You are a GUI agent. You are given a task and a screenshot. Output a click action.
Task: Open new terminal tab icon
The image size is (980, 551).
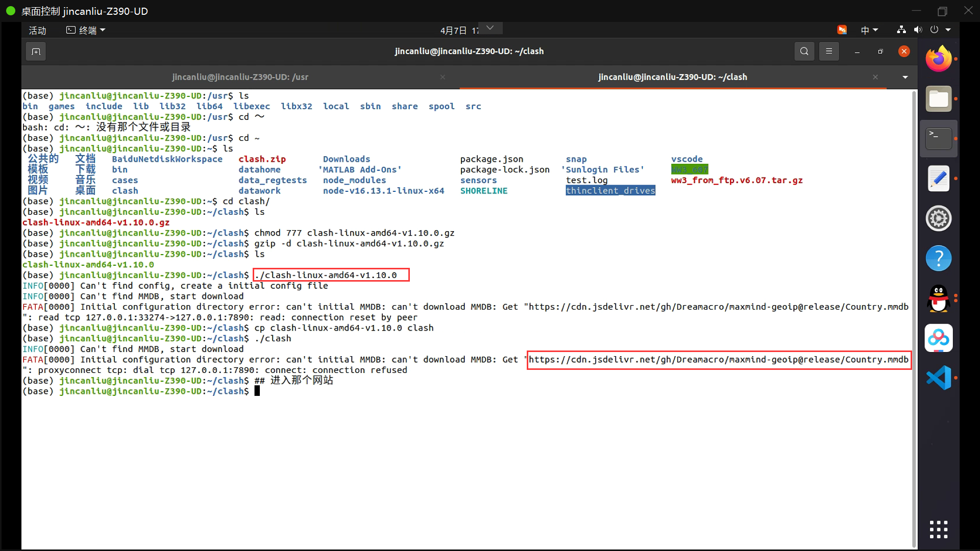coord(36,52)
